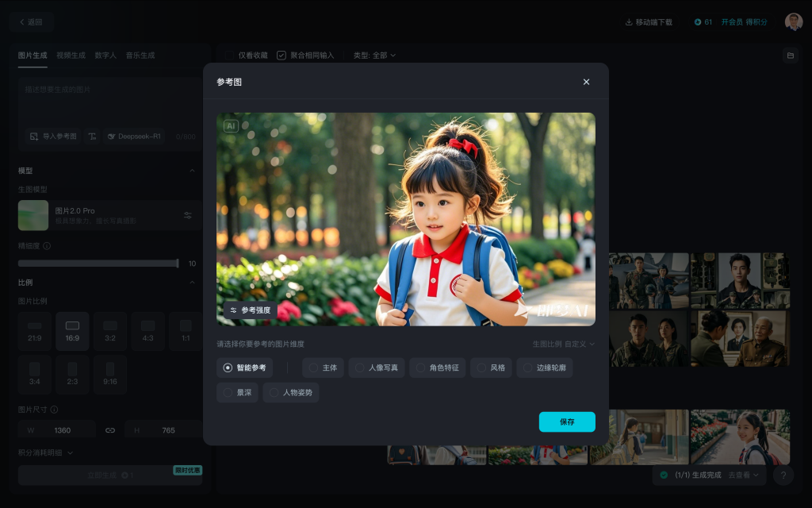Toggle the width-height link icon
Screen dimensions: 812x508
[x=110, y=430]
